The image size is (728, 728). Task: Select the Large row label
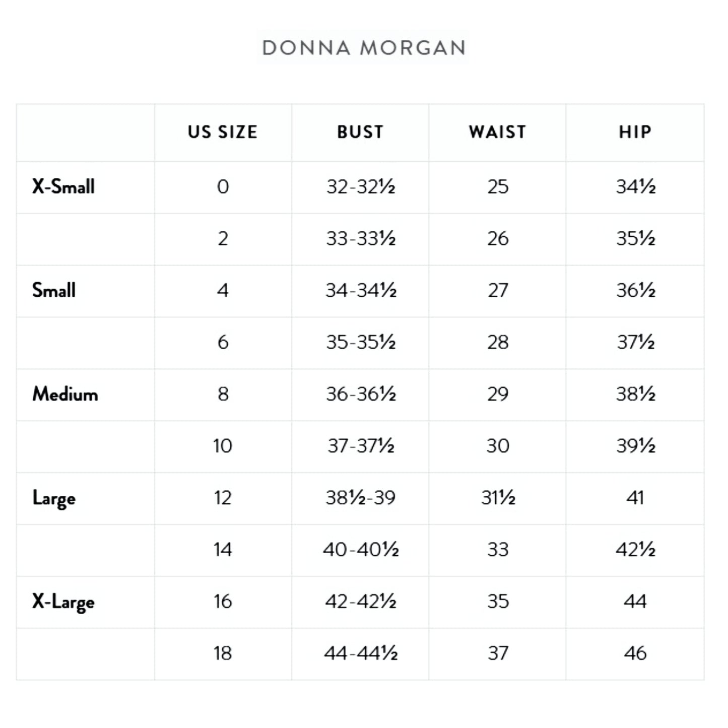(x=54, y=498)
